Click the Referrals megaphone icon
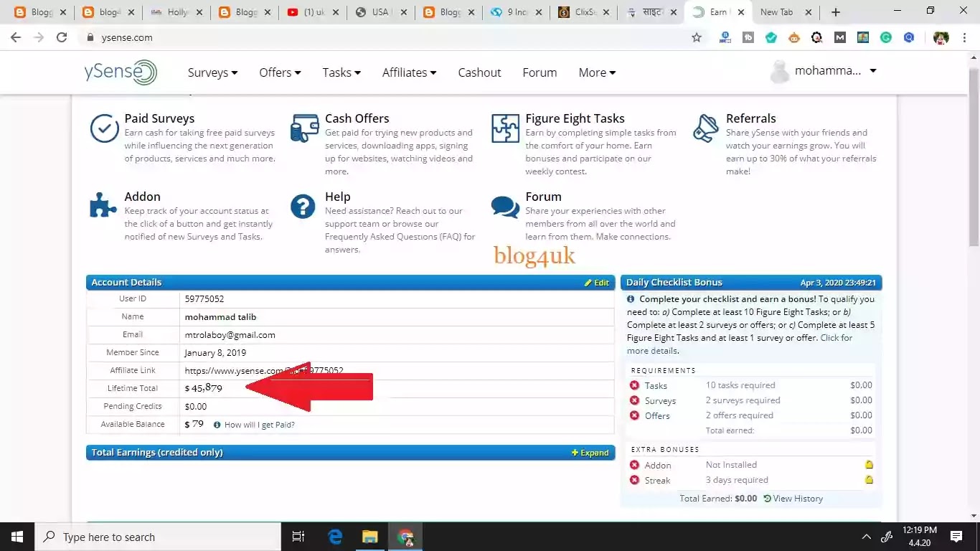Image resolution: width=980 pixels, height=551 pixels. 706,128
